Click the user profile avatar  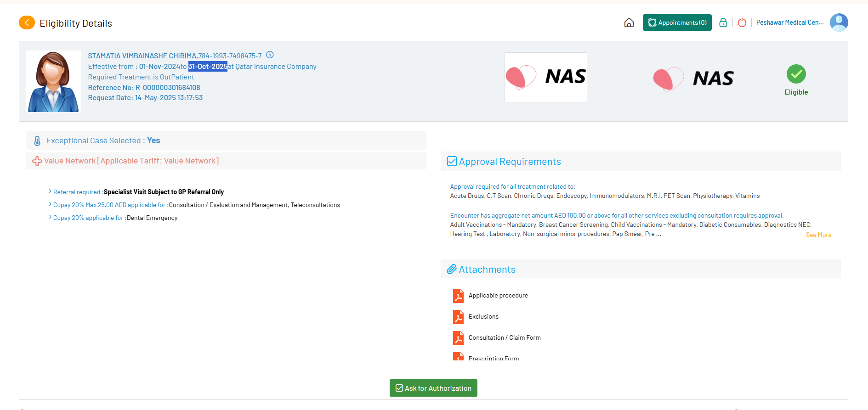pos(839,22)
